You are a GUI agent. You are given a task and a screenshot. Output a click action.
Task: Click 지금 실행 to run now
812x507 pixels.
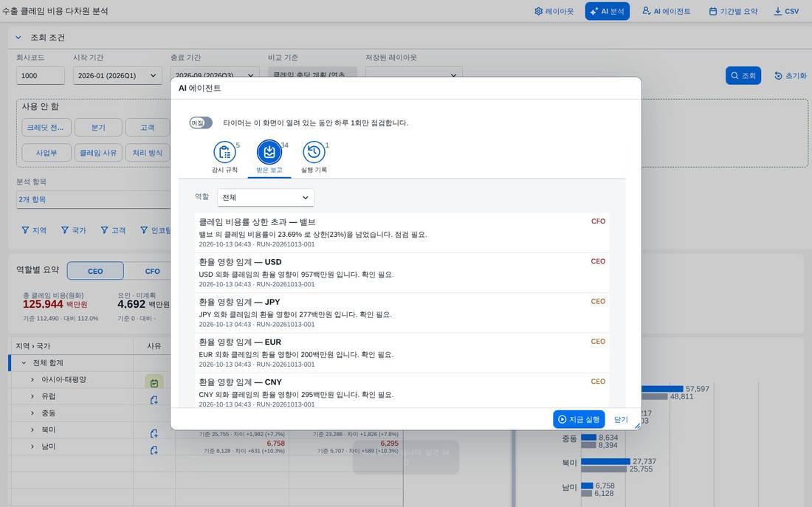(x=579, y=419)
